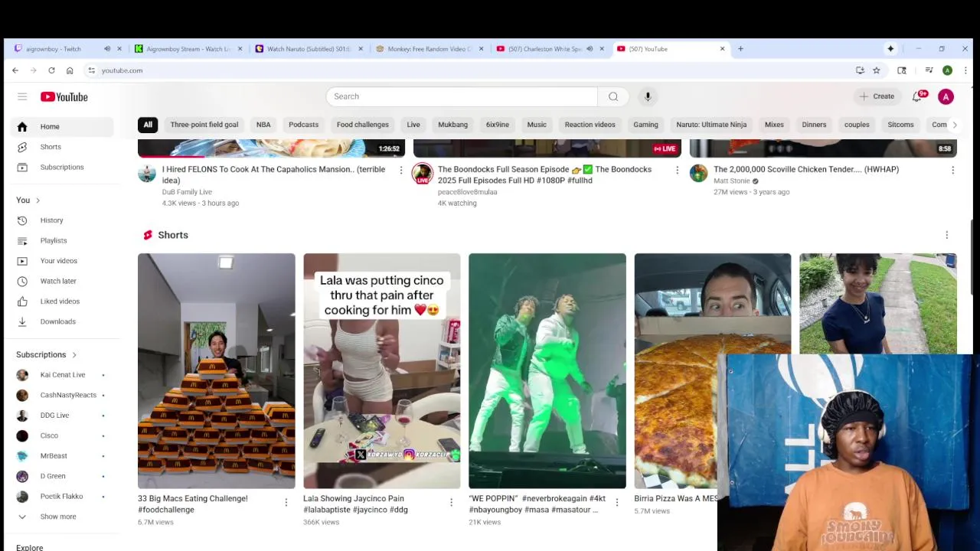The width and height of the screenshot is (980, 551).
Task: Go back with browser back arrow
Action: tap(15, 70)
